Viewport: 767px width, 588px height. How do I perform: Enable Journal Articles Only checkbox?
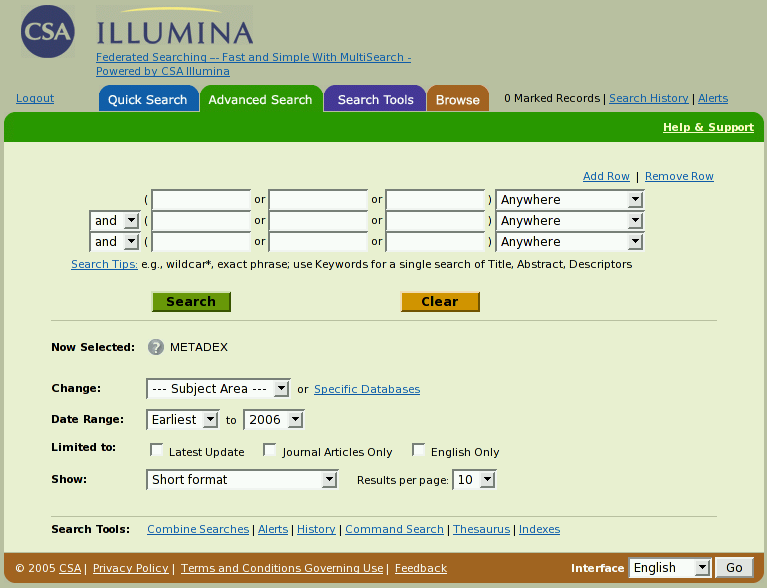coord(270,450)
